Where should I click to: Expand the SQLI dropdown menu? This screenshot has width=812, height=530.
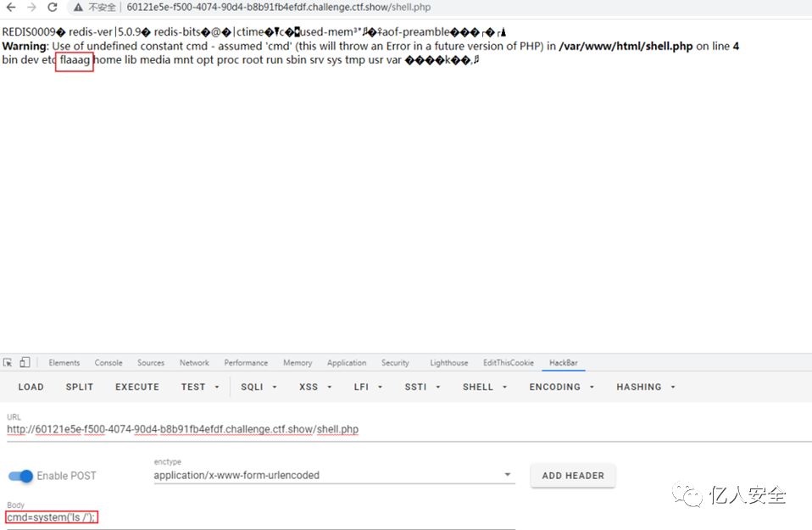[x=259, y=387]
